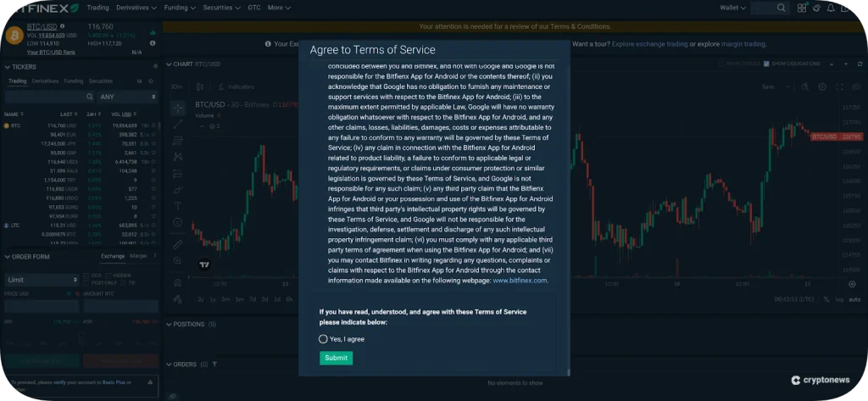Screen dimensions: 868x401
Task: Open the Limit order type dropdown
Action: click(42, 280)
